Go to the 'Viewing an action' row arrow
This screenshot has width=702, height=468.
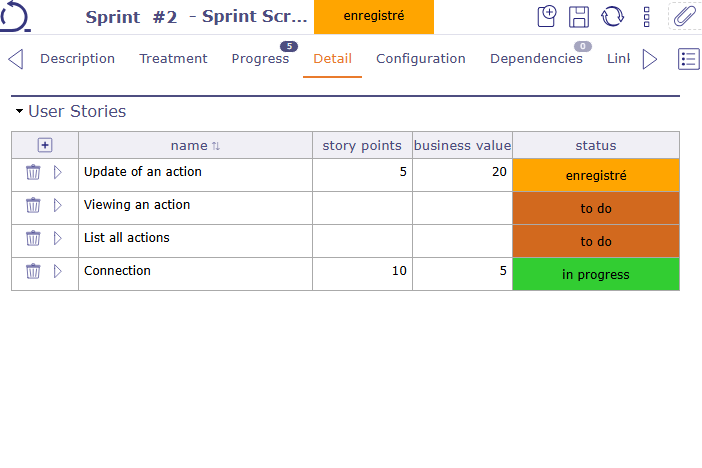tap(57, 205)
